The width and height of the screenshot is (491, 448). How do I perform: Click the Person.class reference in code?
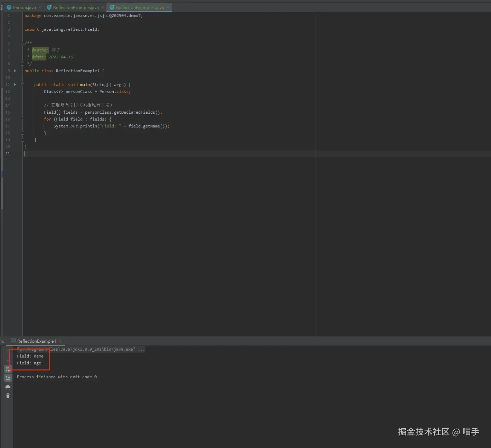pos(114,92)
